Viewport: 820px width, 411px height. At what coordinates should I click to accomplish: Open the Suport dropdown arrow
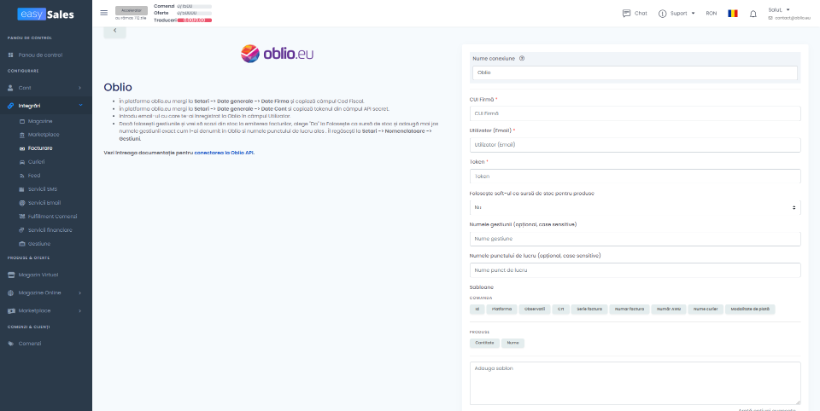(693, 13)
